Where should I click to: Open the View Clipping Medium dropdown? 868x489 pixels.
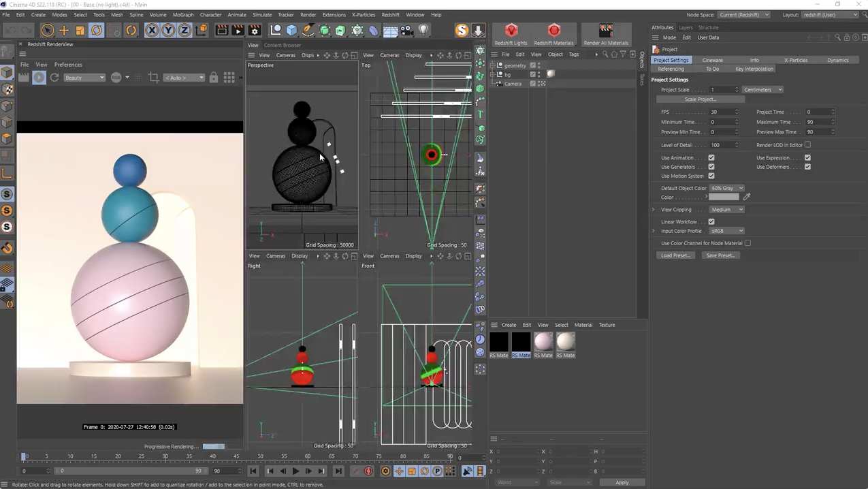pyautogui.click(x=726, y=209)
